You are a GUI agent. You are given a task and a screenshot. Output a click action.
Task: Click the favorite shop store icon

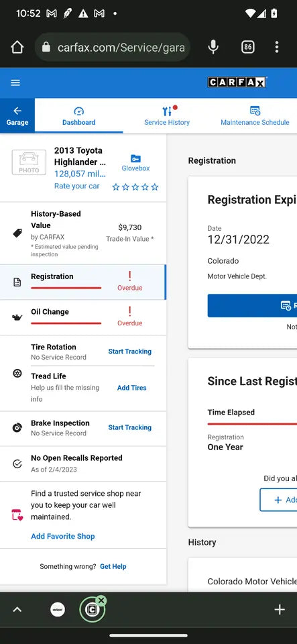coord(17,515)
